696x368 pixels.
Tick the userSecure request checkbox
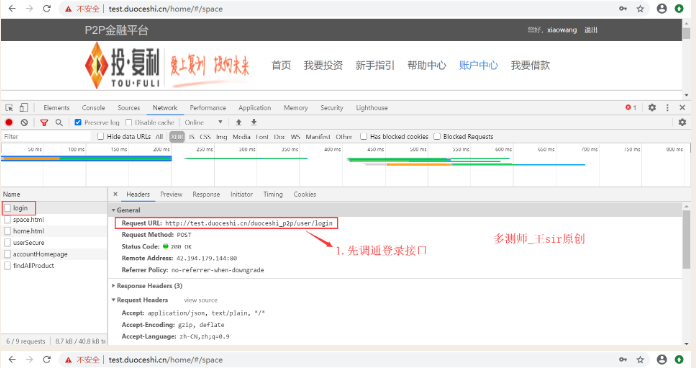tap(8, 242)
